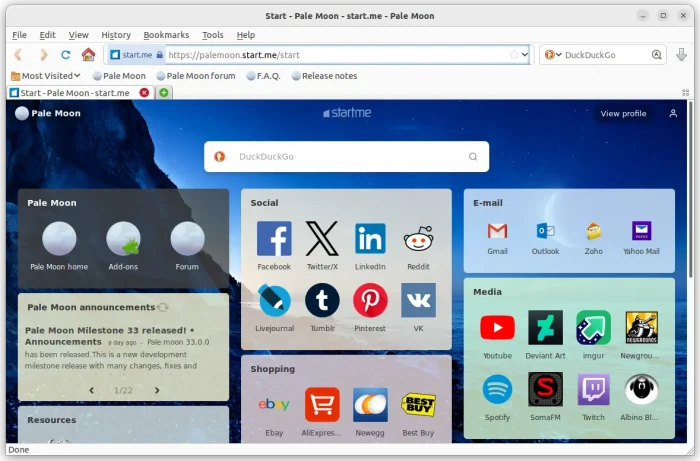
Task: Open the Facebook shortcut icon
Action: tap(274, 240)
